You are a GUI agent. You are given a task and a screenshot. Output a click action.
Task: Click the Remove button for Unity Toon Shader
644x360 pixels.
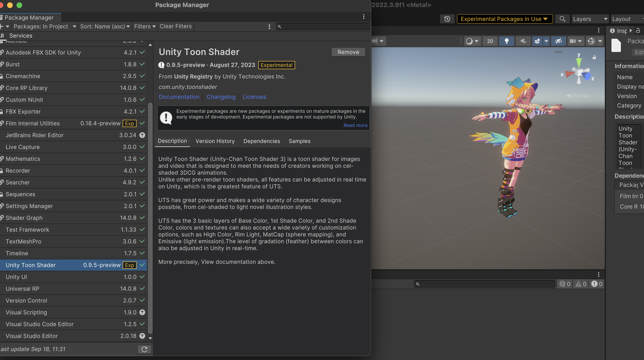tap(348, 52)
